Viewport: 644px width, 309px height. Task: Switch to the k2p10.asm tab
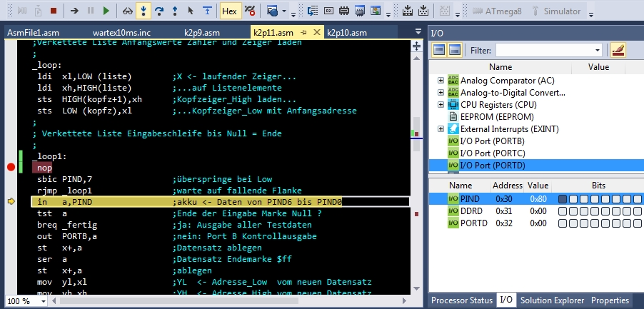pos(346,33)
